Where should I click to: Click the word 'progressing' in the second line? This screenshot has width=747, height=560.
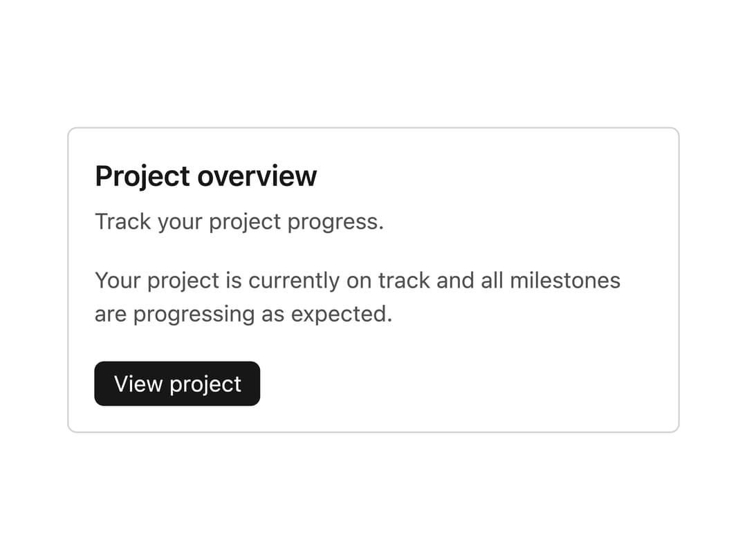pos(194,315)
